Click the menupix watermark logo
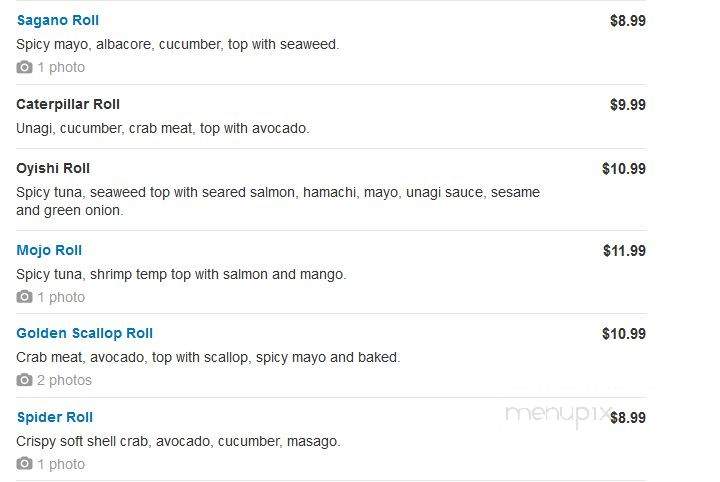This screenshot has height=482, width=720. coord(558,415)
